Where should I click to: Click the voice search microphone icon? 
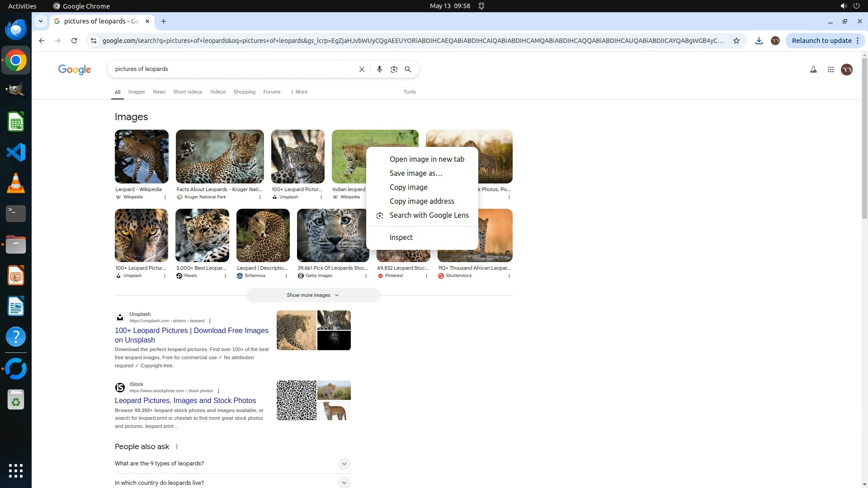pyautogui.click(x=379, y=69)
